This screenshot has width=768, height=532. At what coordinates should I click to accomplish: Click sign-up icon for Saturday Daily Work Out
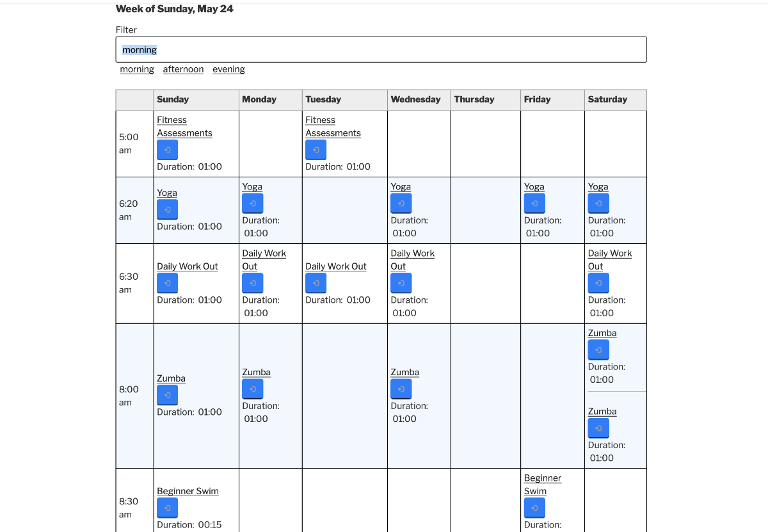coord(598,283)
